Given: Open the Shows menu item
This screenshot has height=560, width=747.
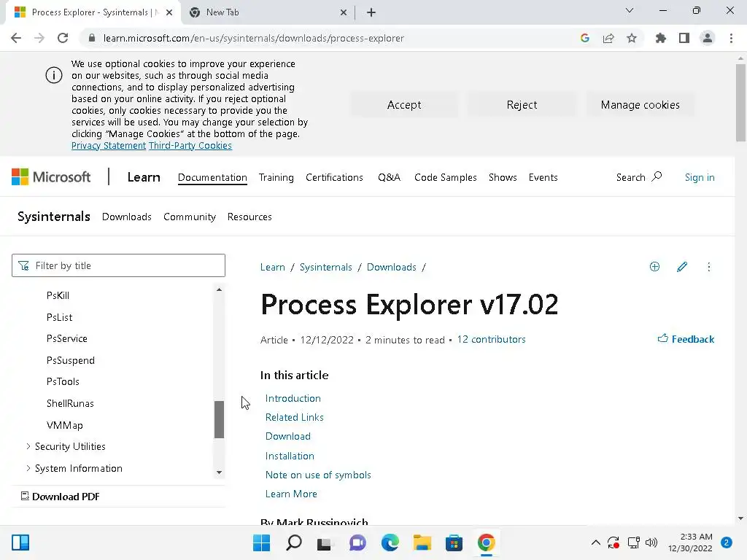Looking at the screenshot, I should [x=503, y=177].
